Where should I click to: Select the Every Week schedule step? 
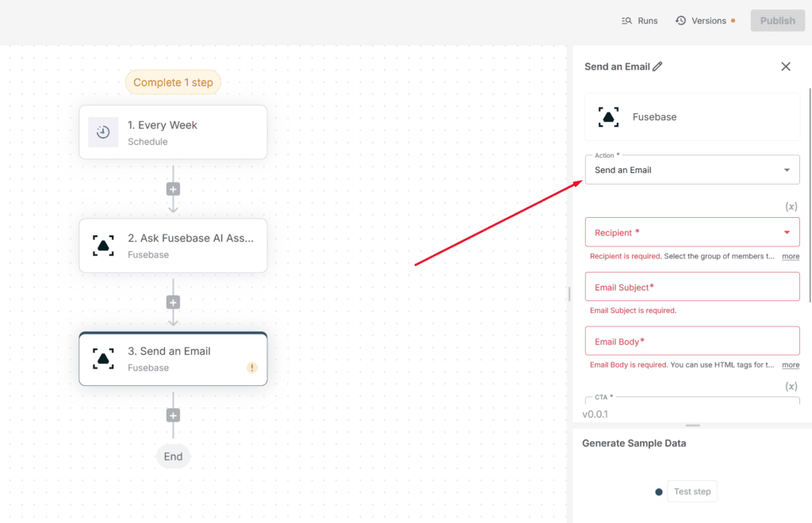(x=173, y=132)
